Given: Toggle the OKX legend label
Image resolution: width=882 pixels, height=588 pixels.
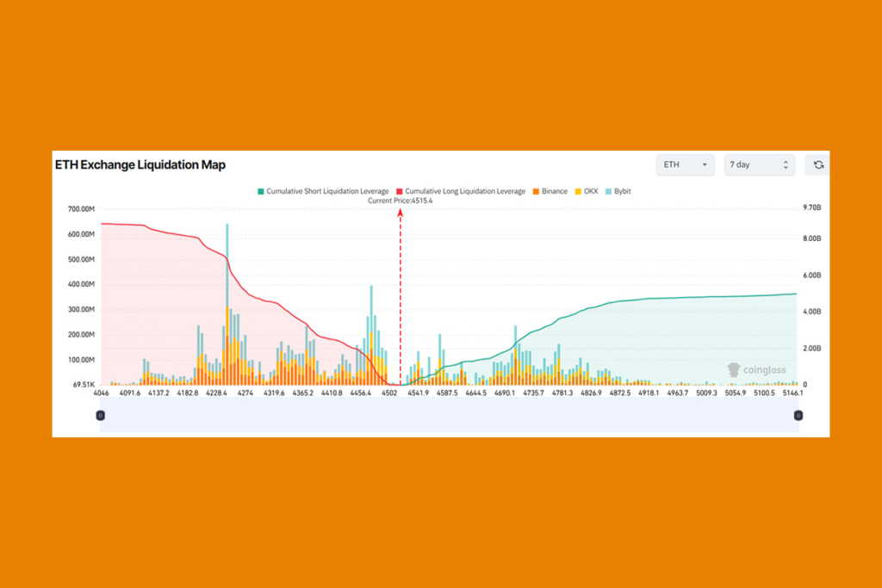Looking at the screenshot, I should tap(591, 191).
